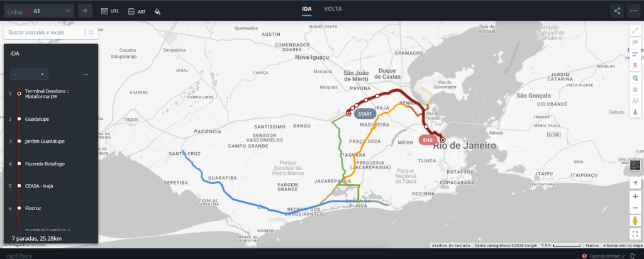
Task: Click the share icon in top bar
Action: 617,11
